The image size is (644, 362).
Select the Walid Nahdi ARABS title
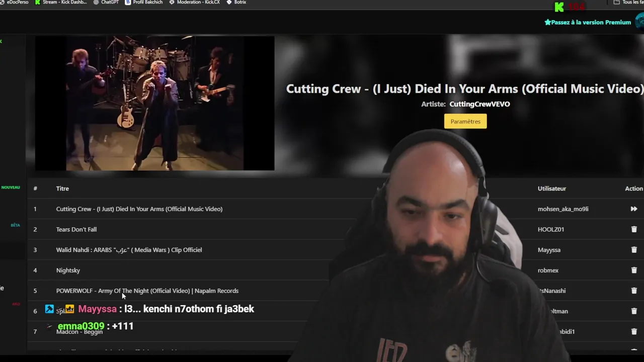pos(129,250)
